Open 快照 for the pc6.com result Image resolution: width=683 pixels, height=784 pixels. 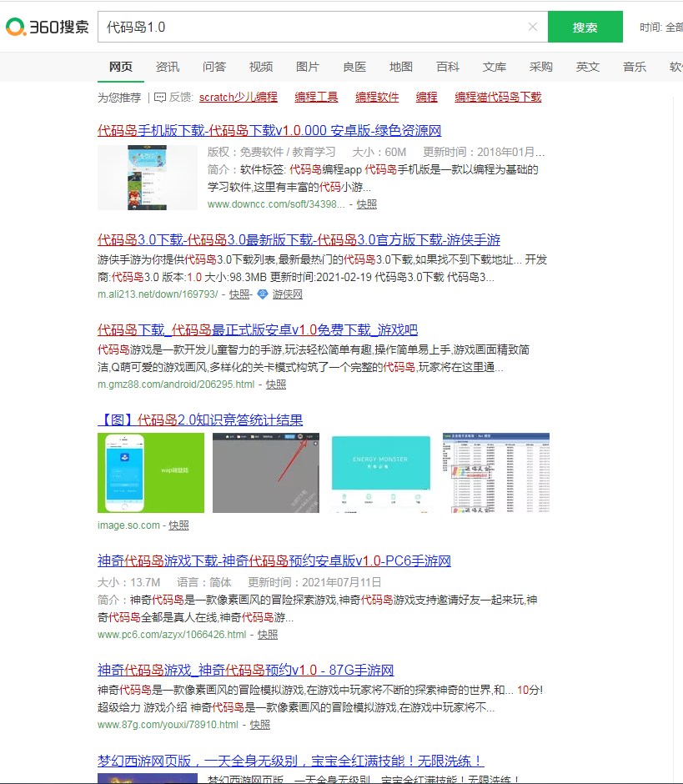[x=268, y=635]
